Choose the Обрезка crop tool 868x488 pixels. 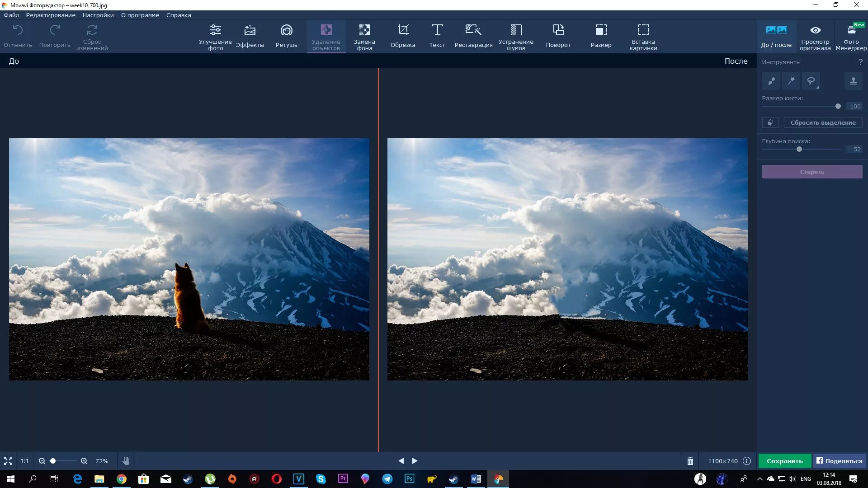pos(402,36)
